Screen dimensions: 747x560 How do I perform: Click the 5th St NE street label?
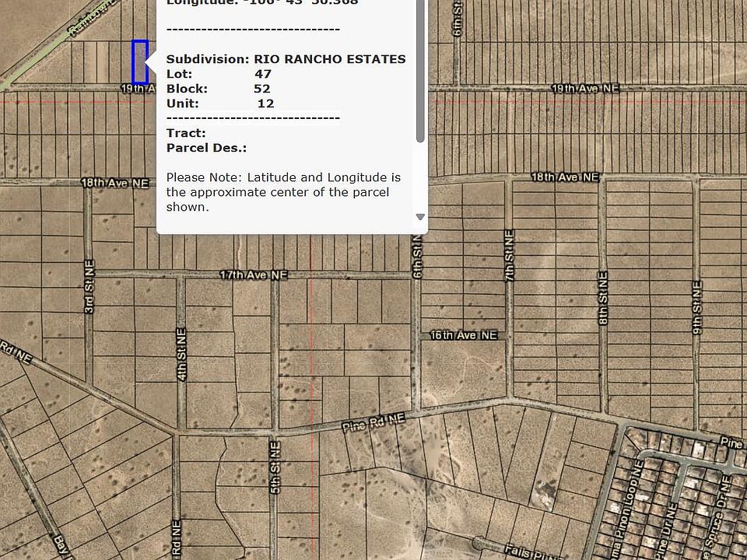(275, 467)
